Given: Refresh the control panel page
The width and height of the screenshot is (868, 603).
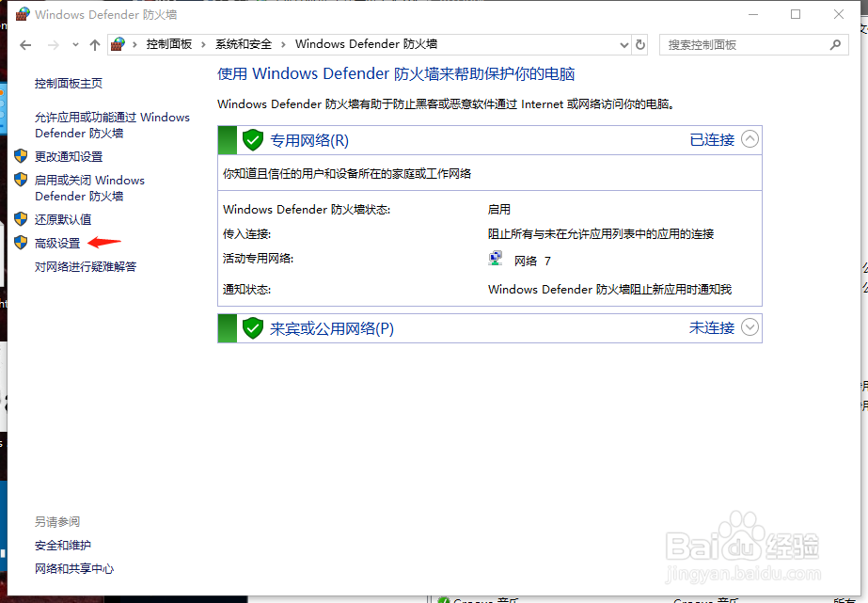Looking at the screenshot, I should click(640, 45).
